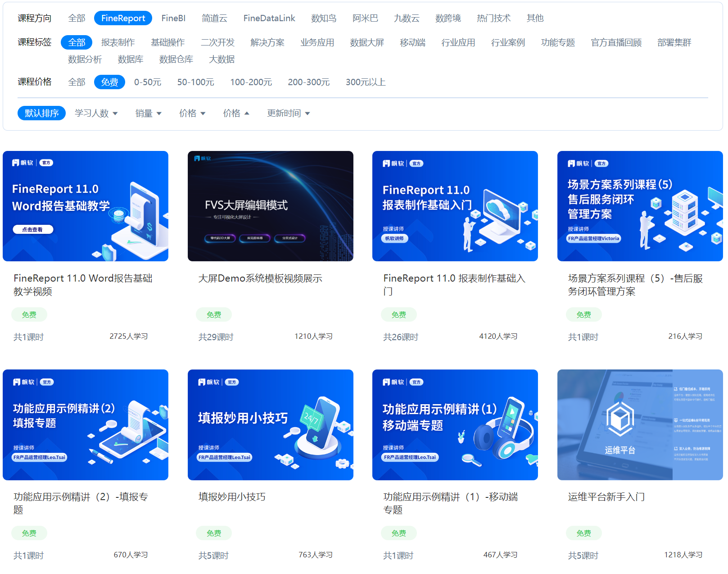The image size is (728, 574).
Task: Open the title link FineReport 11.0 报表制作基础入门
Action: pos(454,285)
